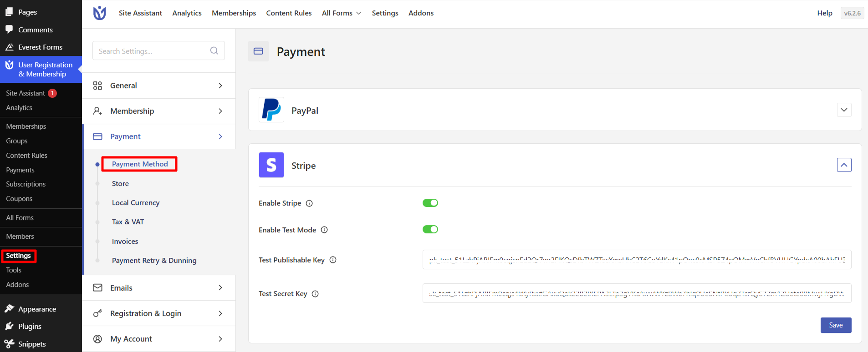Click the General grid icon
Viewport: 868px width, 352px height.
pos(97,85)
